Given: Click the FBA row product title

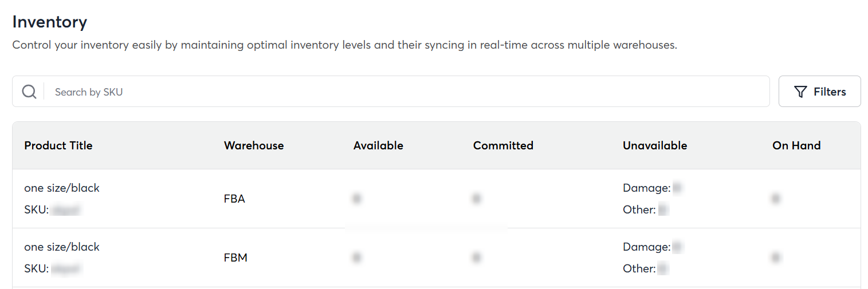Looking at the screenshot, I should (62, 188).
